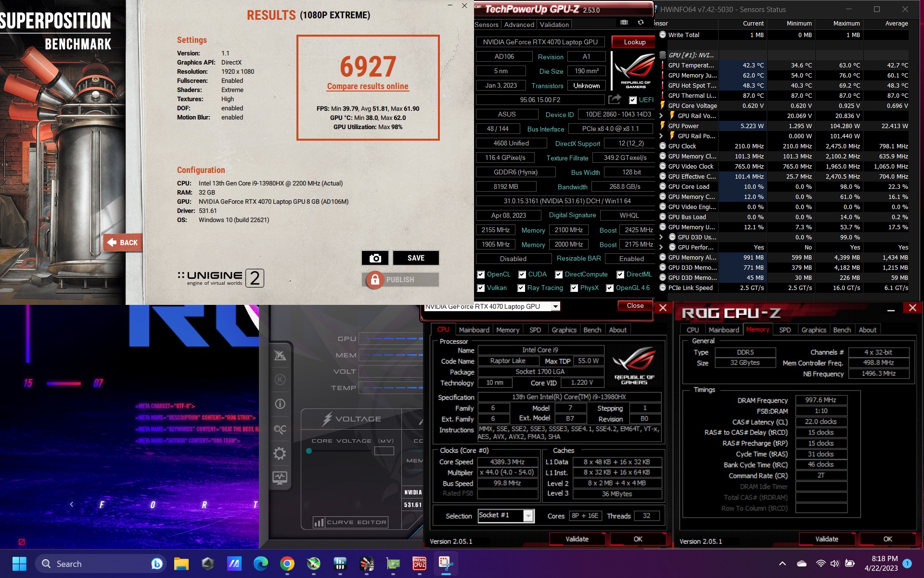
Task: Click the Curve Editor button
Action: coord(350,522)
